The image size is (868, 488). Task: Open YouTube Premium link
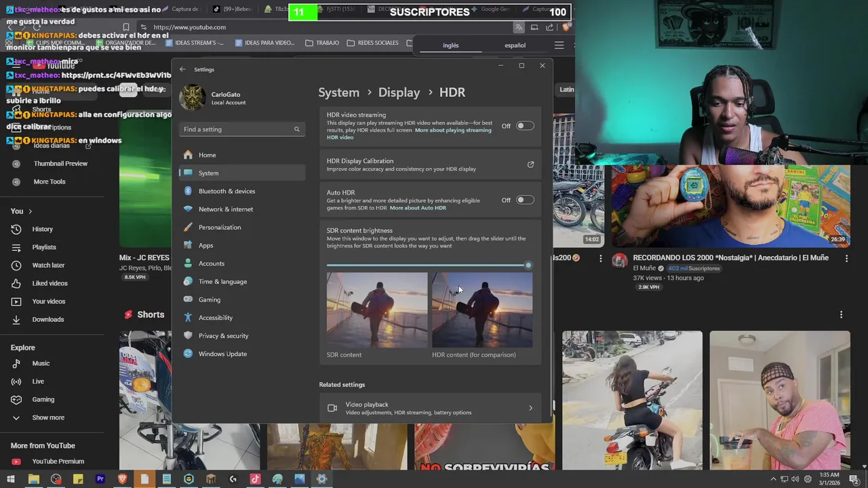click(58, 462)
